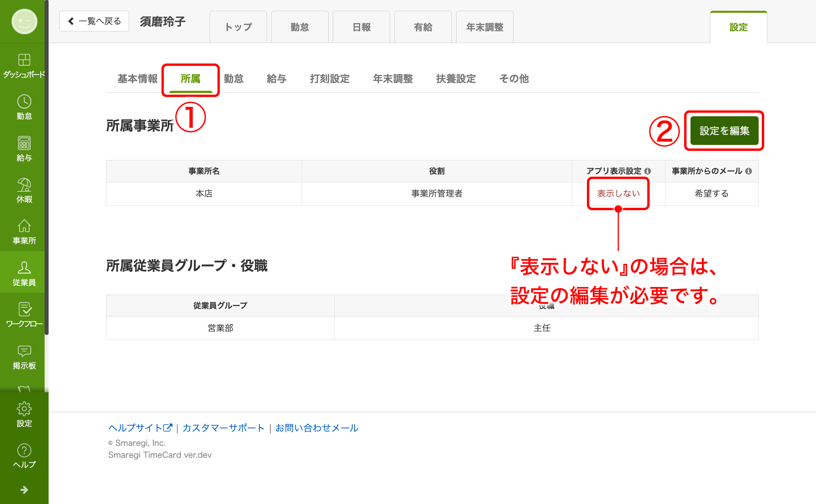
Task: Expand the sidebar with bottom arrow
Action: coord(24,490)
